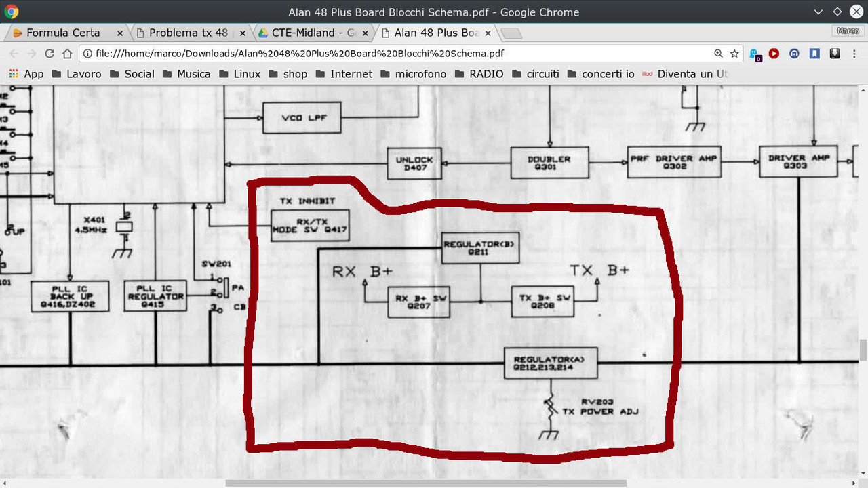Screen dimensions: 868x488
Task: Click the scroll-up arrow on the vertical scrollbar
Action: [863, 90]
